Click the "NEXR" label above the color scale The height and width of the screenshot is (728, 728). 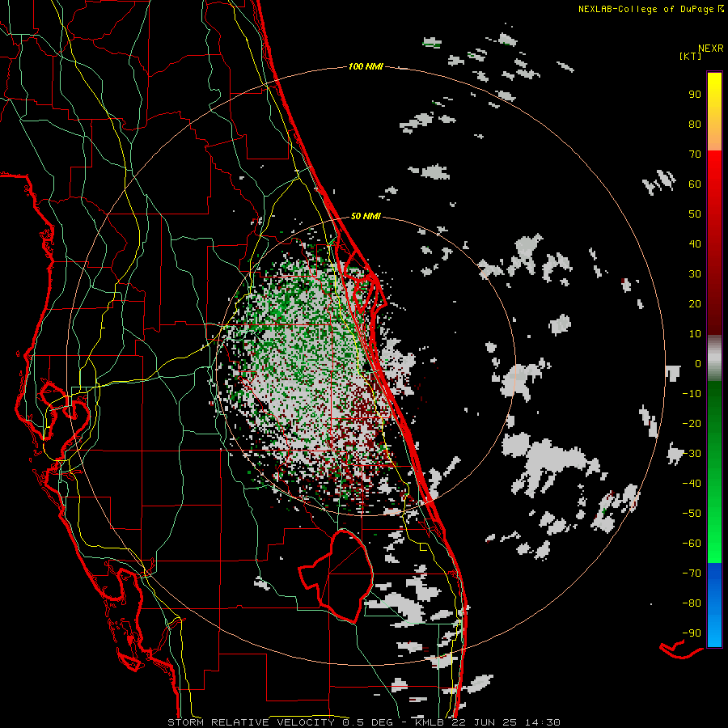tap(710, 49)
